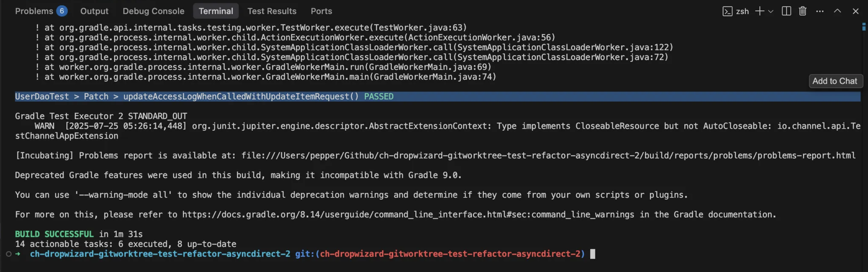Screen dimensions: 868x272
Task: Click the GradleWorkerMain.java:74 stack trace reference
Action: point(433,77)
